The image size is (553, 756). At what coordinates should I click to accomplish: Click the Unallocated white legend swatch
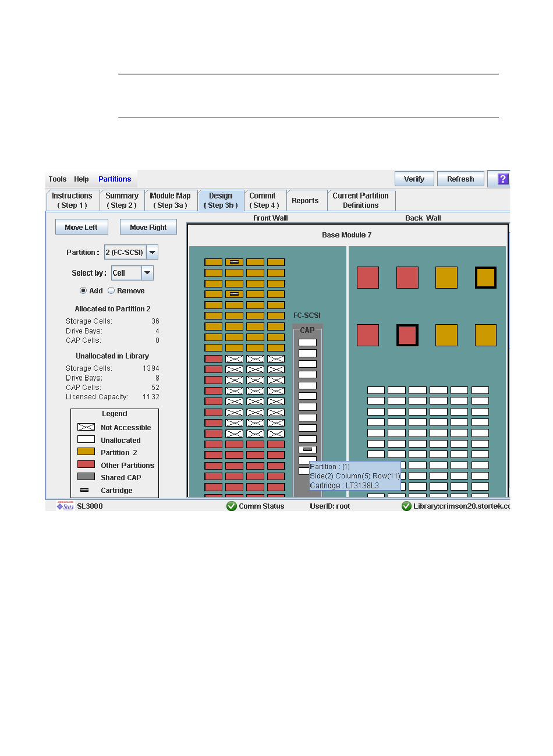tap(86, 440)
